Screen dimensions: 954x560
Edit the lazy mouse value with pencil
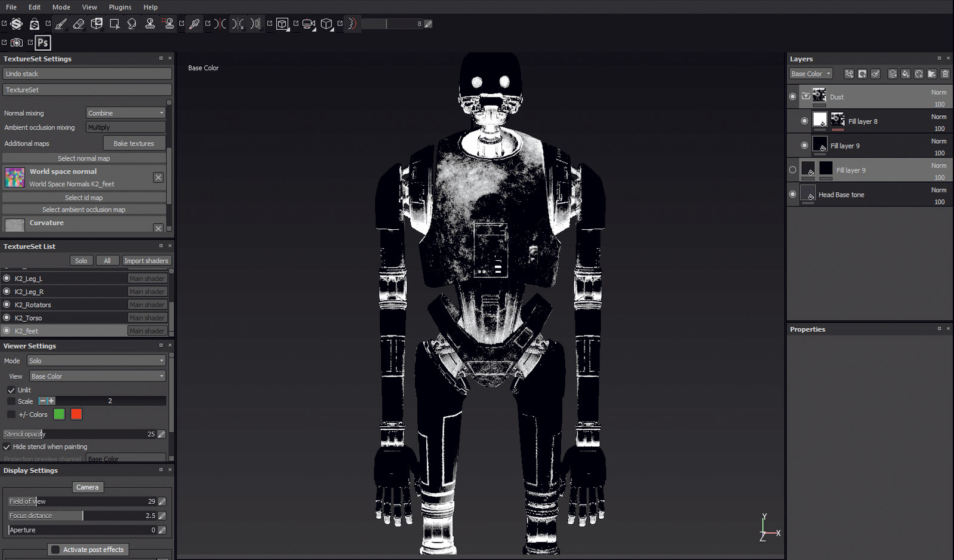pyautogui.click(x=428, y=24)
